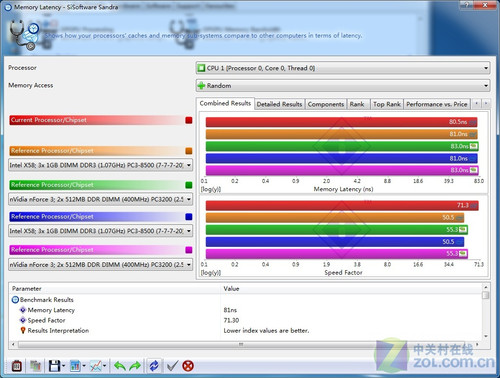The width and height of the screenshot is (500, 378).
Task: Open the dropdown arrow beside line graph icon
Action: (x=105, y=366)
